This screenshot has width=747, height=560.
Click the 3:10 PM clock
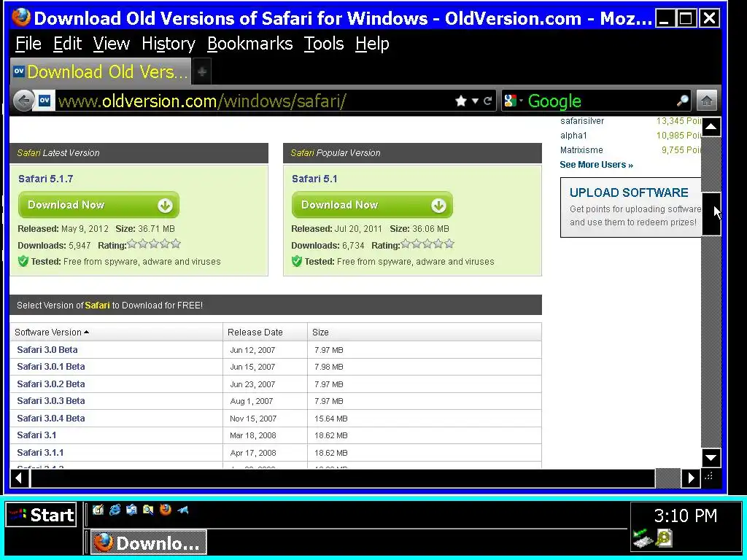(685, 516)
